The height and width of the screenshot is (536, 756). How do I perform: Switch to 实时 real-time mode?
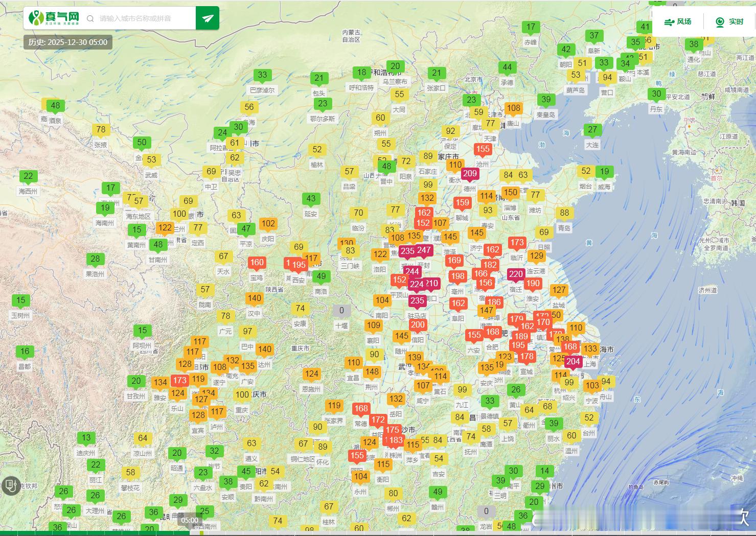729,22
